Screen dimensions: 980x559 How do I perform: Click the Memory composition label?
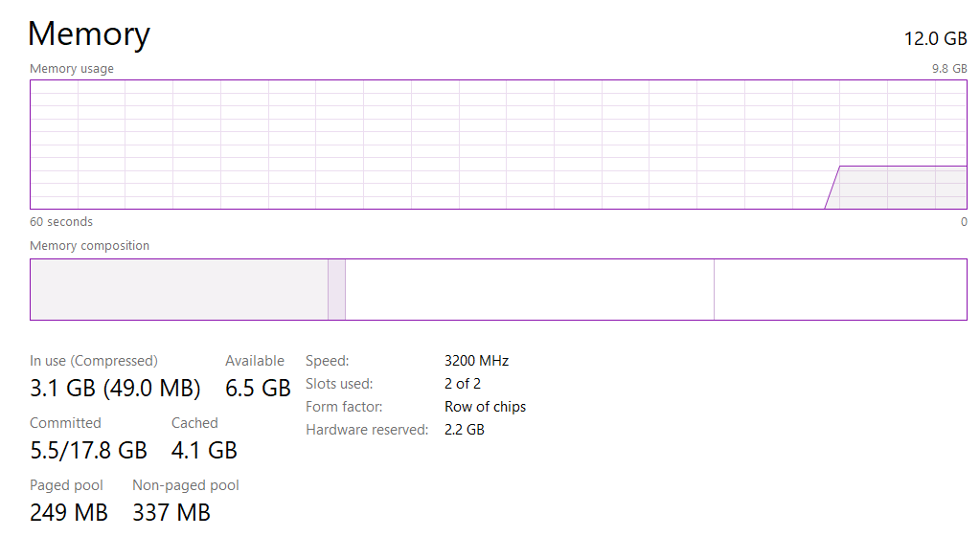pyautogui.click(x=89, y=246)
